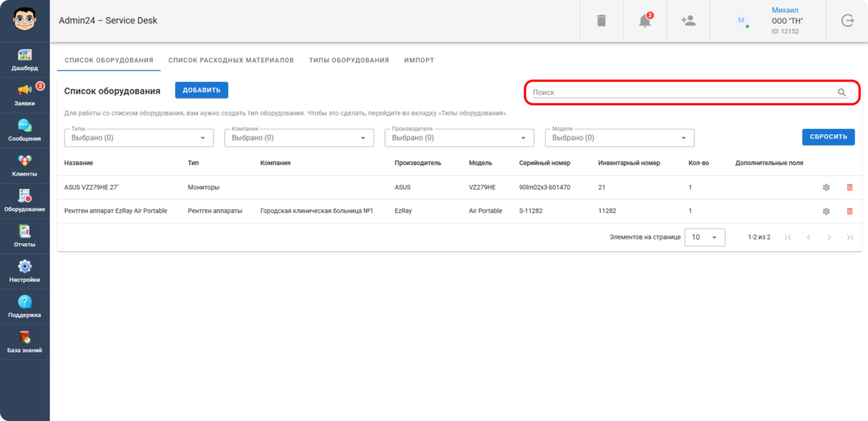The width and height of the screenshot is (868, 421).
Task: Open the Dashboard sidebar icon
Action: click(x=24, y=58)
